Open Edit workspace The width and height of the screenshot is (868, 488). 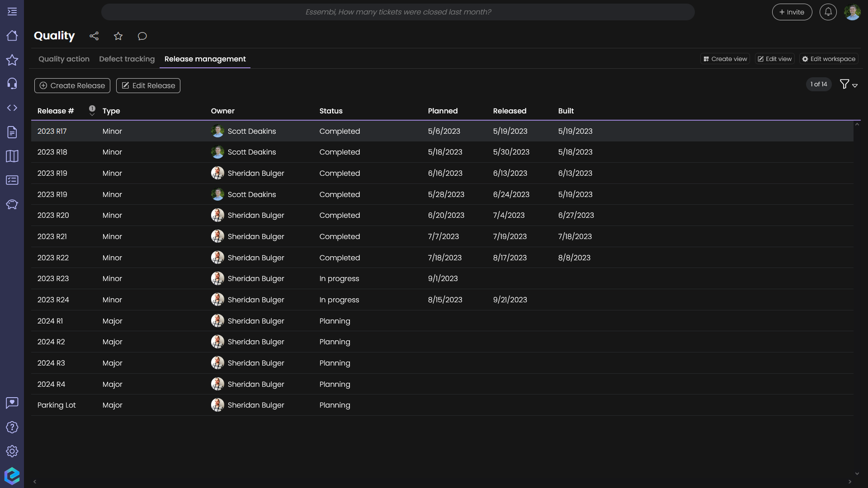pos(829,59)
